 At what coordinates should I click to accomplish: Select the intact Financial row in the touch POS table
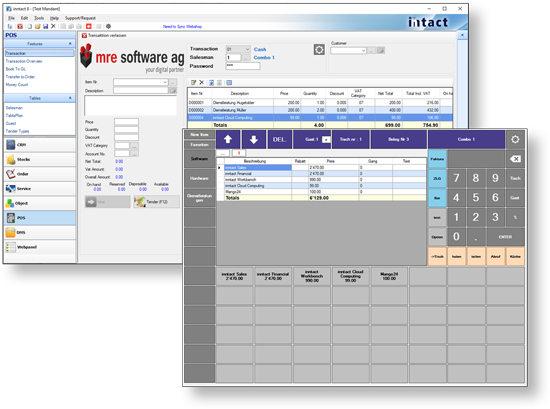(321, 174)
